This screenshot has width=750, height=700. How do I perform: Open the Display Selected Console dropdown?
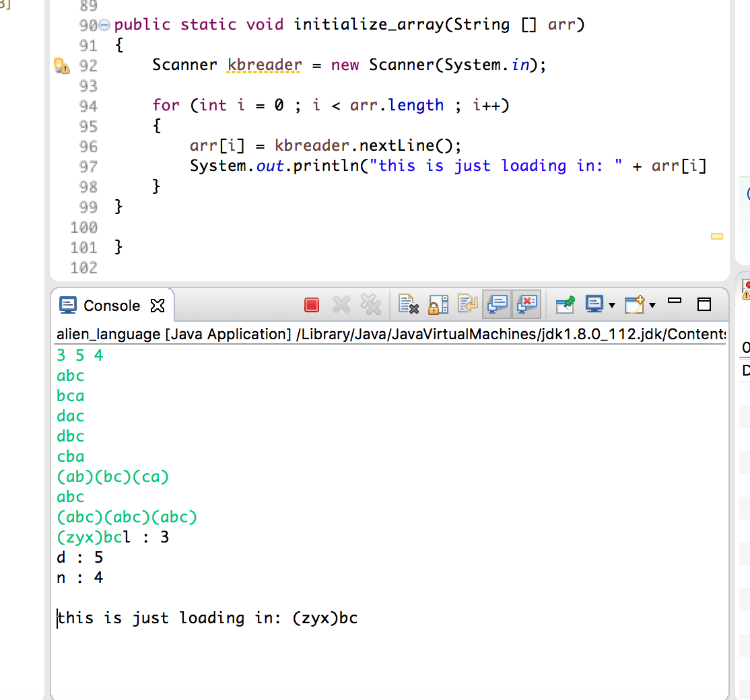(x=611, y=304)
